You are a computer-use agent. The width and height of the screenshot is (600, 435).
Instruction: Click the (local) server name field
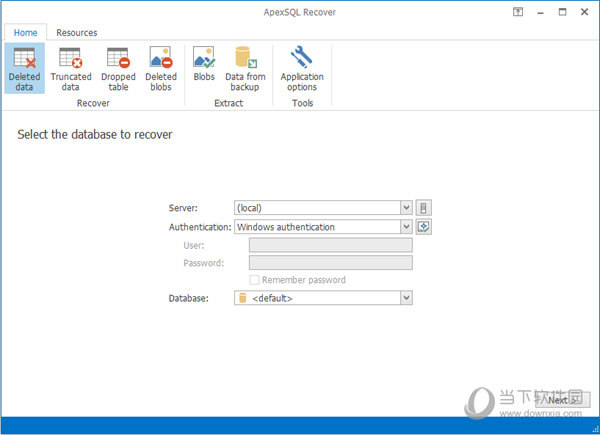point(317,208)
